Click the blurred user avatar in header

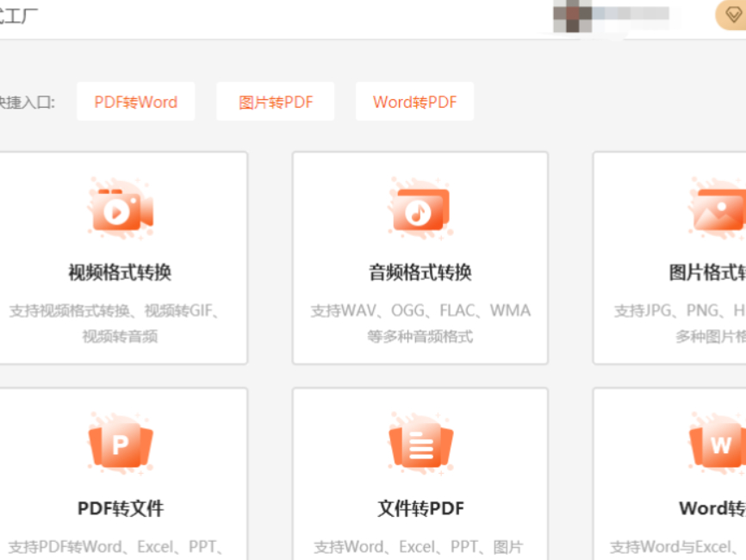(572, 16)
